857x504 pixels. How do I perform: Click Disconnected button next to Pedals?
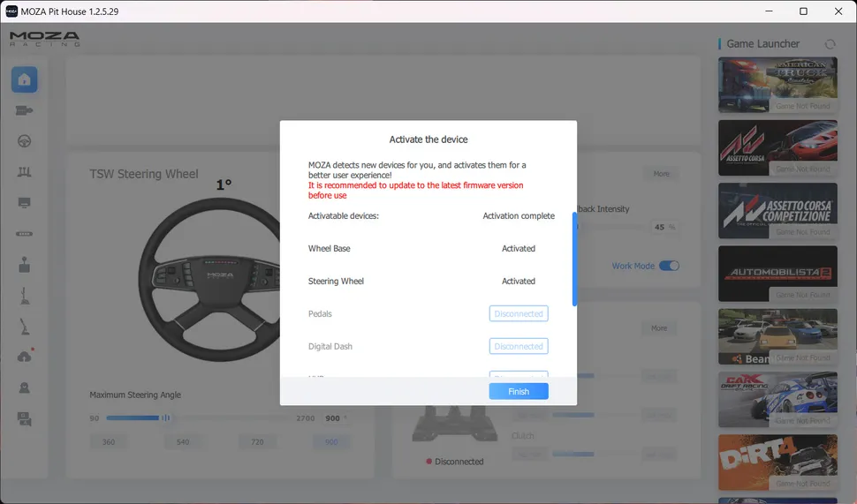tap(519, 314)
